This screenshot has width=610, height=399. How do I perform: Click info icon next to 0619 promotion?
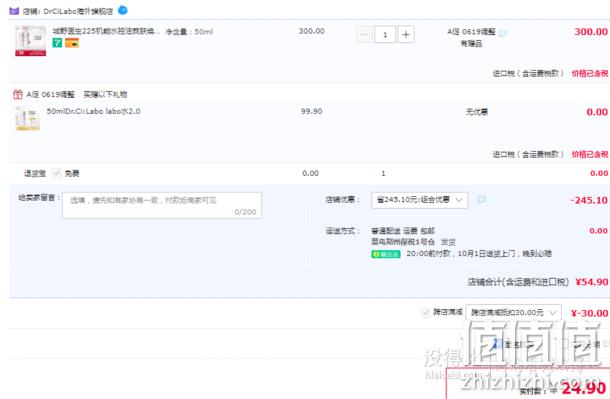point(503,33)
